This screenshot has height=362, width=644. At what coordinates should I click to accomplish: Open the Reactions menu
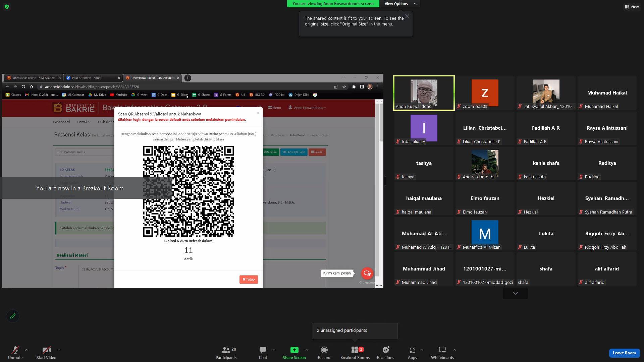click(385, 353)
